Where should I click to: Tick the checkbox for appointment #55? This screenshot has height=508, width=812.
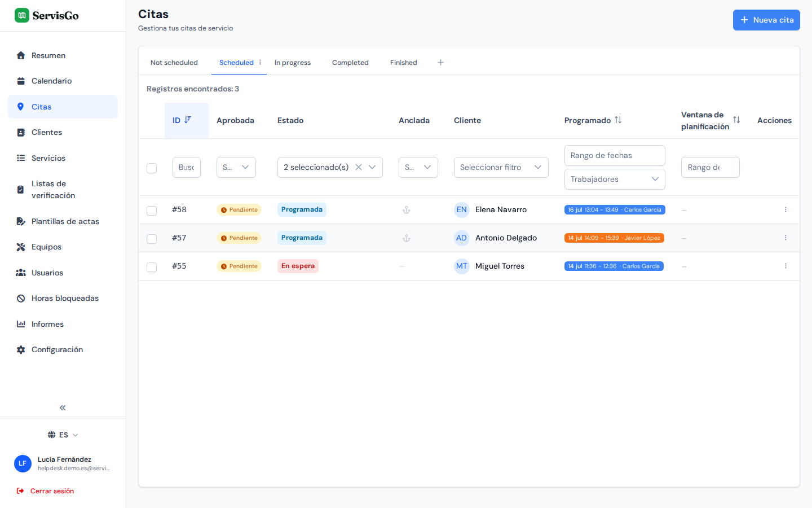tap(152, 267)
